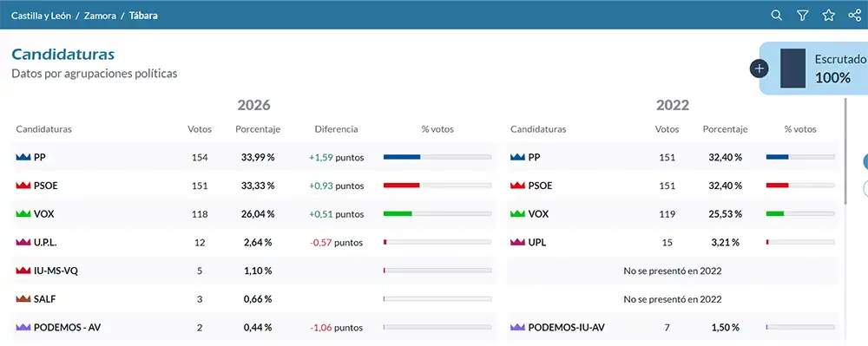The image size is (868, 346).
Task: Click UPL 2022 percentage 3,21 %
Action: (725, 243)
